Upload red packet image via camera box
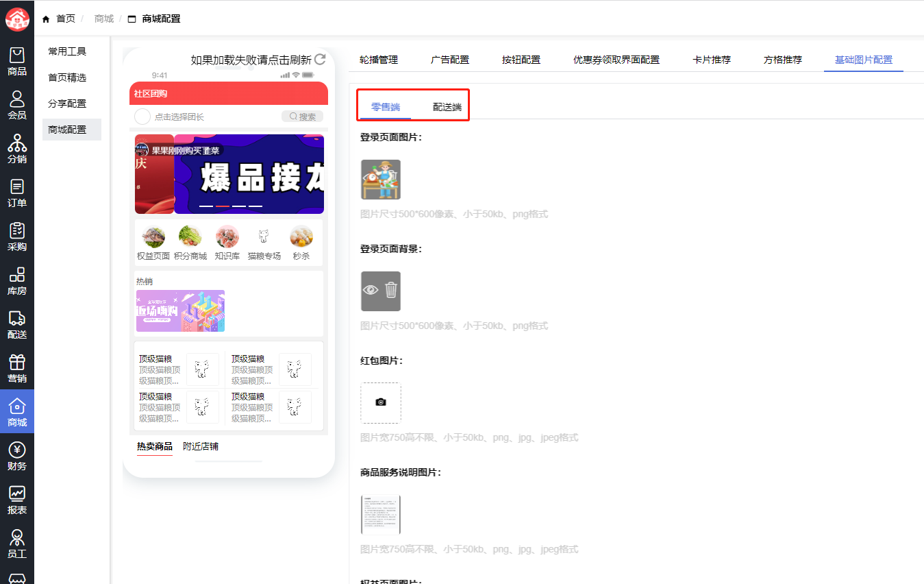 coord(381,402)
